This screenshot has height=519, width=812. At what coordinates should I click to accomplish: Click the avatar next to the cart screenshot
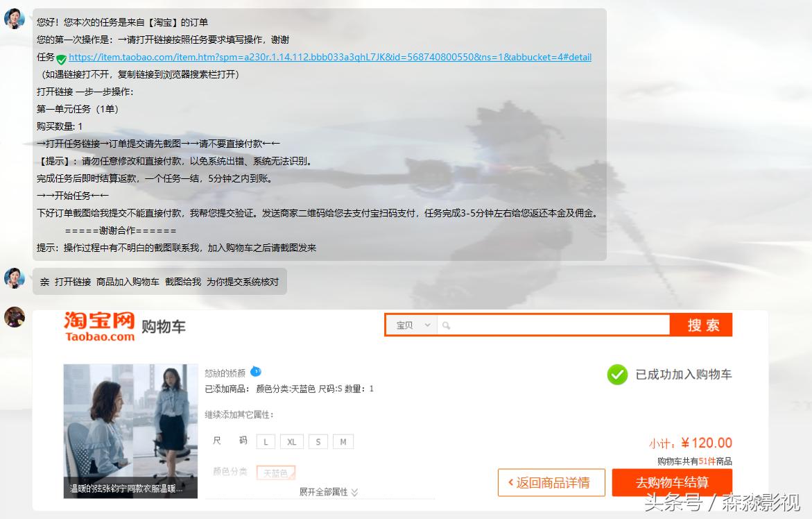(x=15, y=318)
